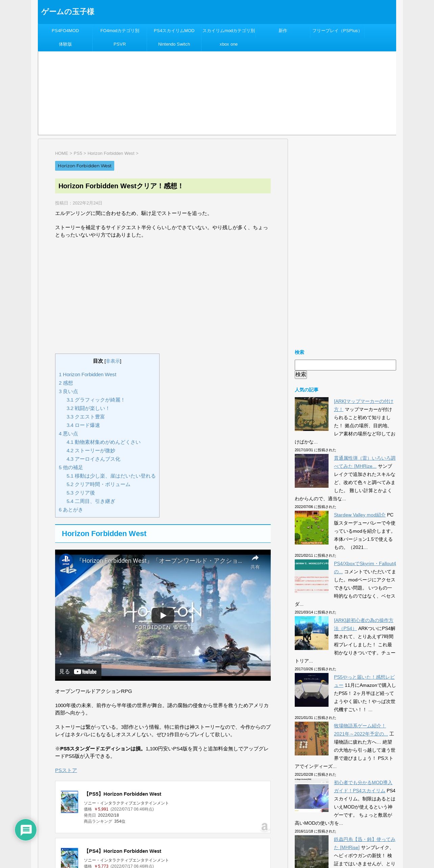
Task: Open the Horizon Forbidden West breadcrumb link
Action: coord(111,153)
